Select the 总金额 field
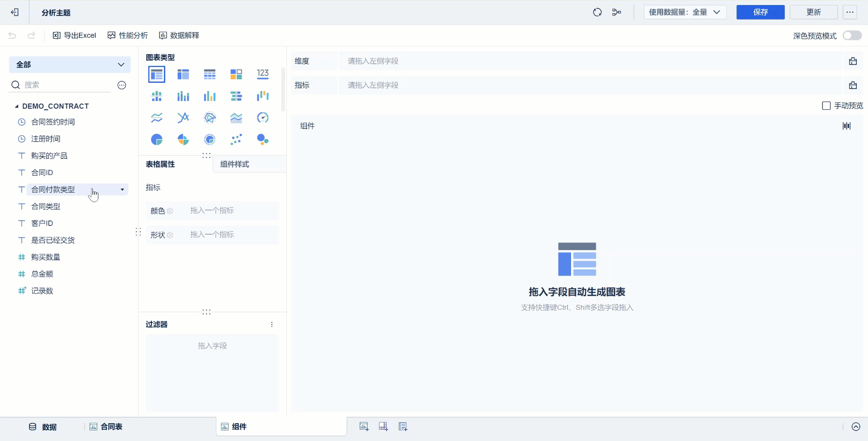The width and height of the screenshot is (868, 441). (x=42, y=274)
